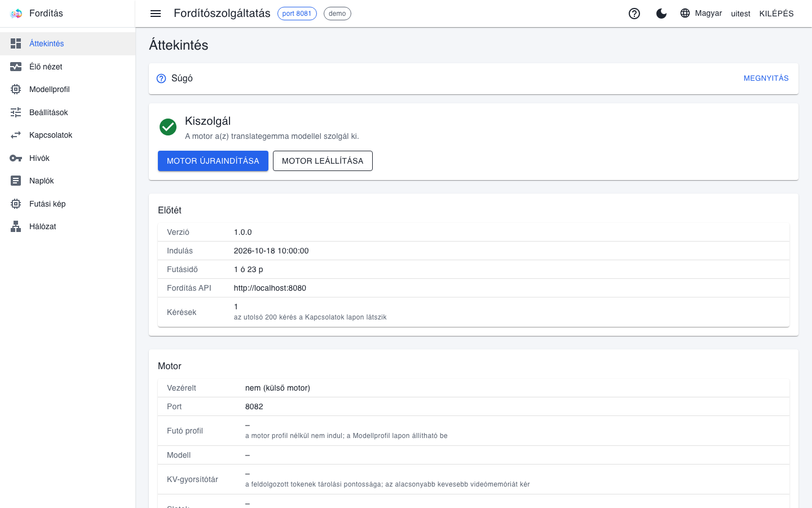Click the port 8081 chip

click(297, 14)
